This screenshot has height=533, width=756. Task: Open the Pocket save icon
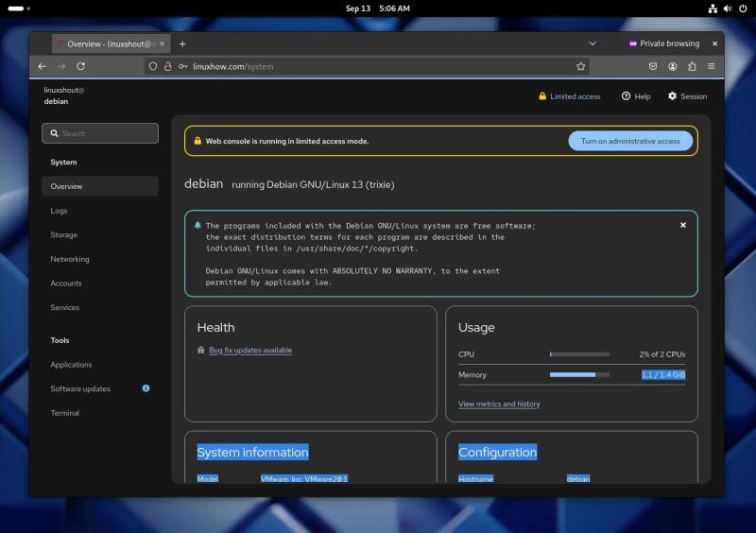[x=653, y=66]
